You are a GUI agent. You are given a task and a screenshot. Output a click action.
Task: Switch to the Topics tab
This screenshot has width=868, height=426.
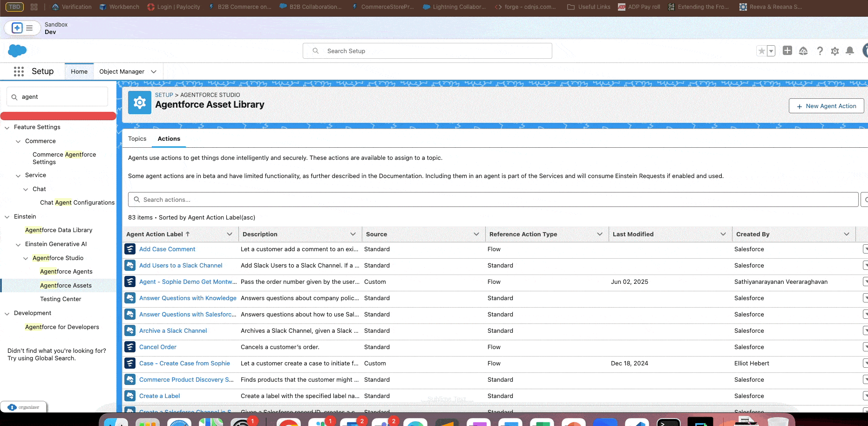pos(137,138)
